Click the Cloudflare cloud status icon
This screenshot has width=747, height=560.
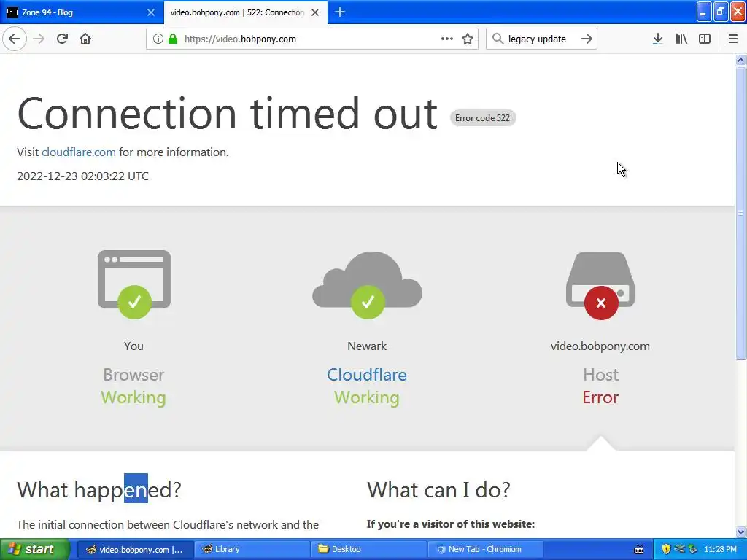368,284
